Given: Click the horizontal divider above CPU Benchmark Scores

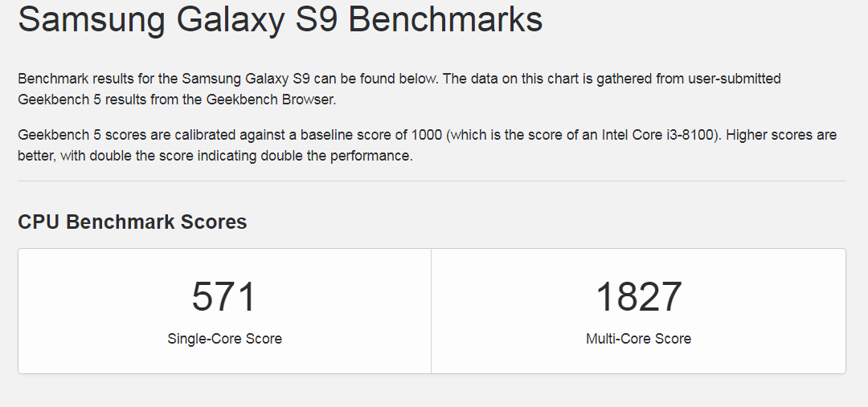Looking at the screenshot, I should [x=432, y=181].
